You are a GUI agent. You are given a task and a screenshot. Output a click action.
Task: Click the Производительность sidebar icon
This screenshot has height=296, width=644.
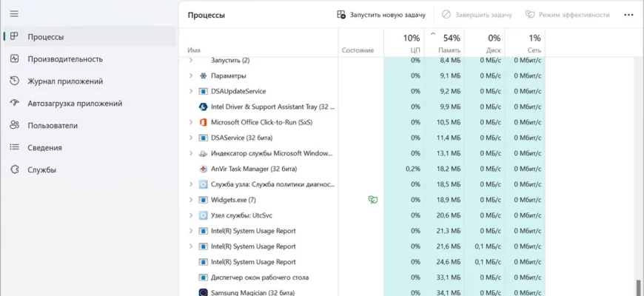[x=14, y=58]
